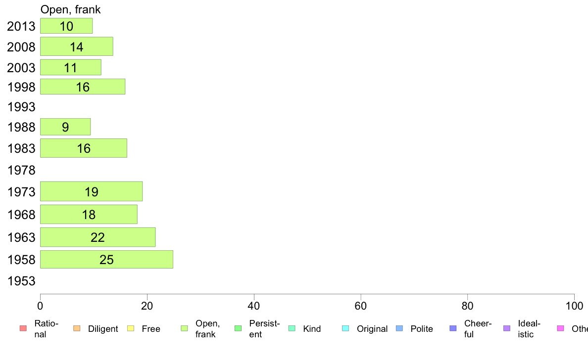588x364 pixels.
Task: Click the 1958 bar showing 25
Action: click(x=106, y=260)
